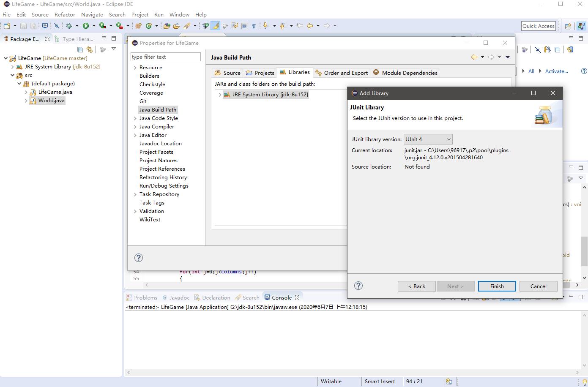Open LifeGame.java in Package Explorer
Screen dimensions: 588x387
point(55,92)
